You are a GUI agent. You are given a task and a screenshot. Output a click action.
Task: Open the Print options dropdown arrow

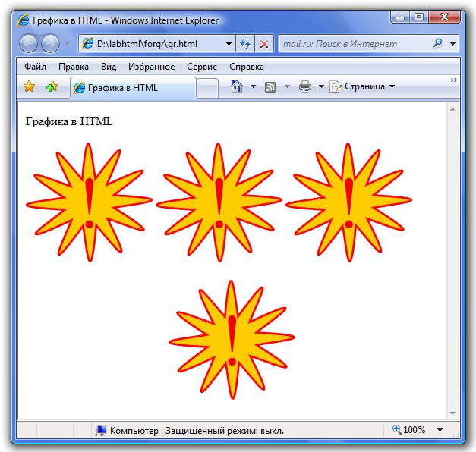321,86
